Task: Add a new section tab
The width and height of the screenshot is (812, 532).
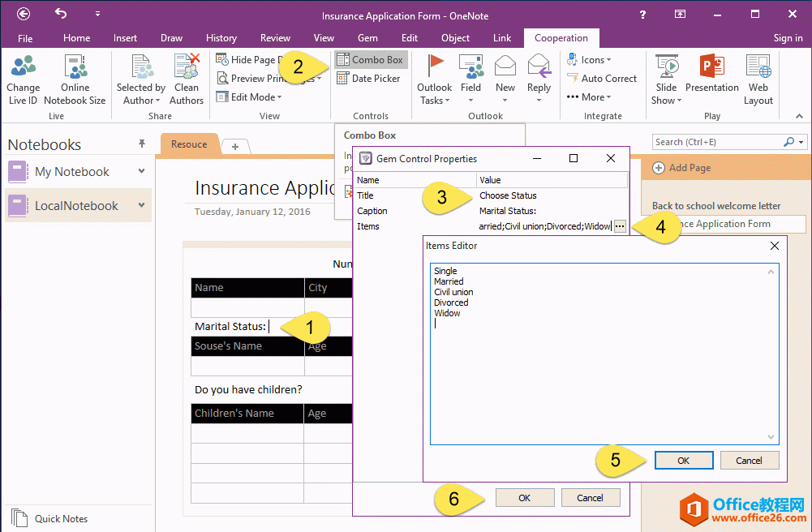Action: (x=235, y=146)
